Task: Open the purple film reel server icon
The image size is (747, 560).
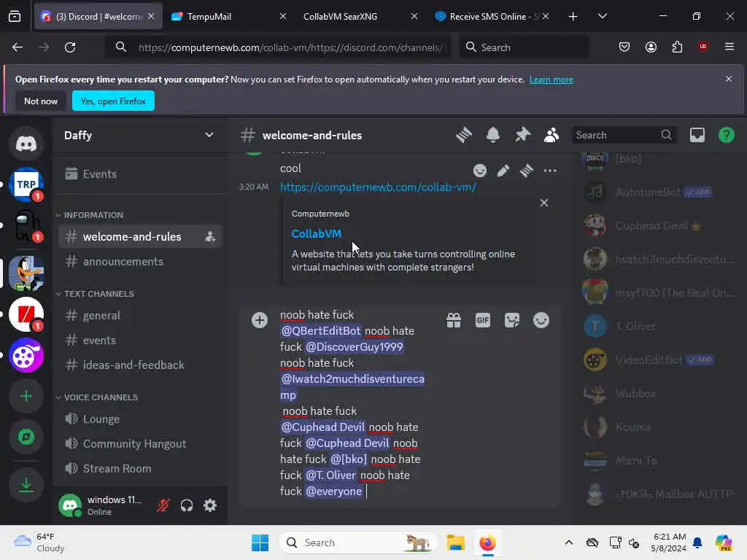Action: coord(26,355)
